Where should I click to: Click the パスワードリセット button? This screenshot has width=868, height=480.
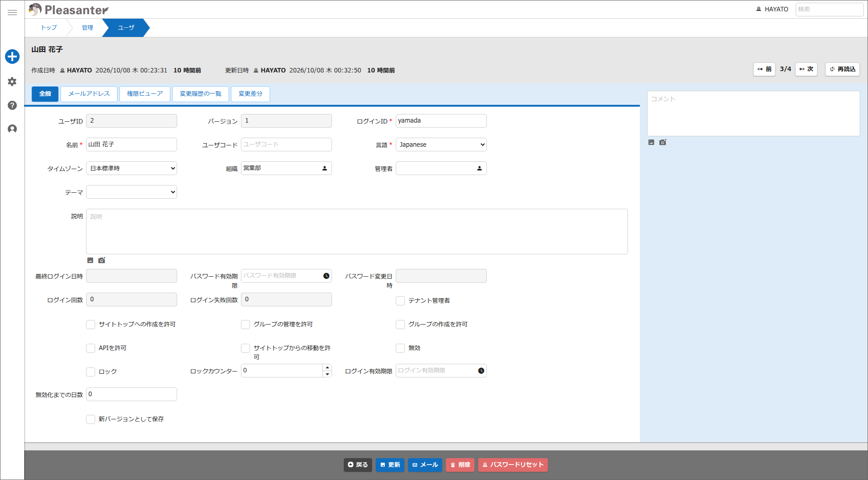[x=513, y=465]
